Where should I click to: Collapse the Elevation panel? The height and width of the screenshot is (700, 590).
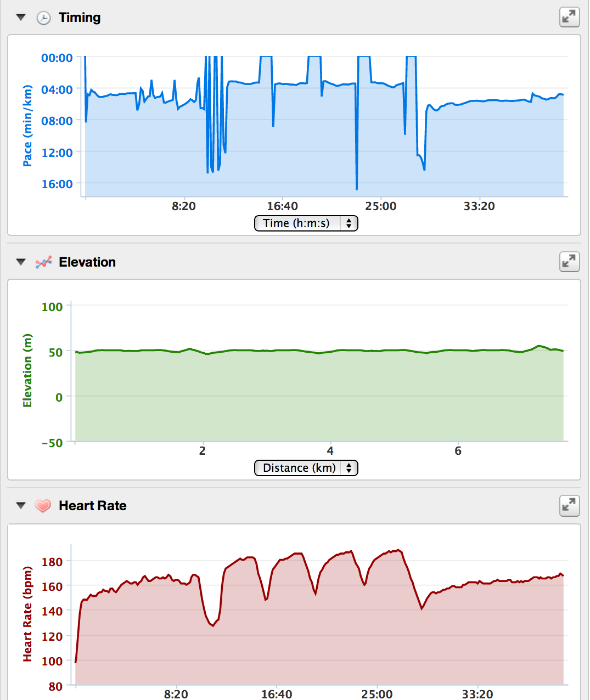click(20, 262)
